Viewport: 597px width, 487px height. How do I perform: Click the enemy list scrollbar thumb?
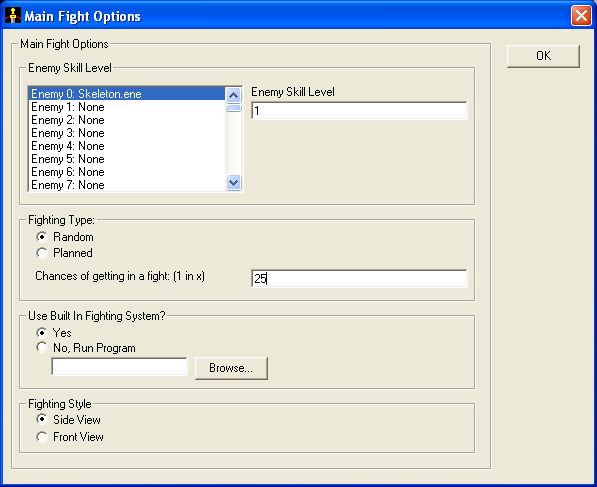pyautogui.click(x=233, y=108)
